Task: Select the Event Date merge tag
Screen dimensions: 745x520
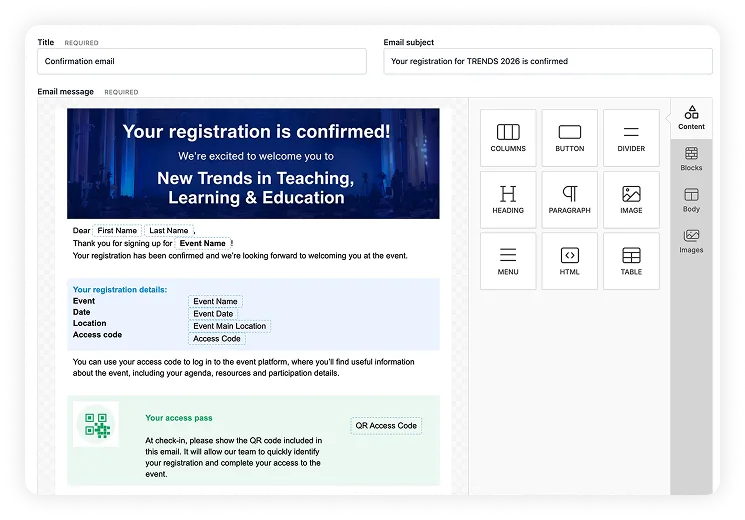Action: click(213, 314)
